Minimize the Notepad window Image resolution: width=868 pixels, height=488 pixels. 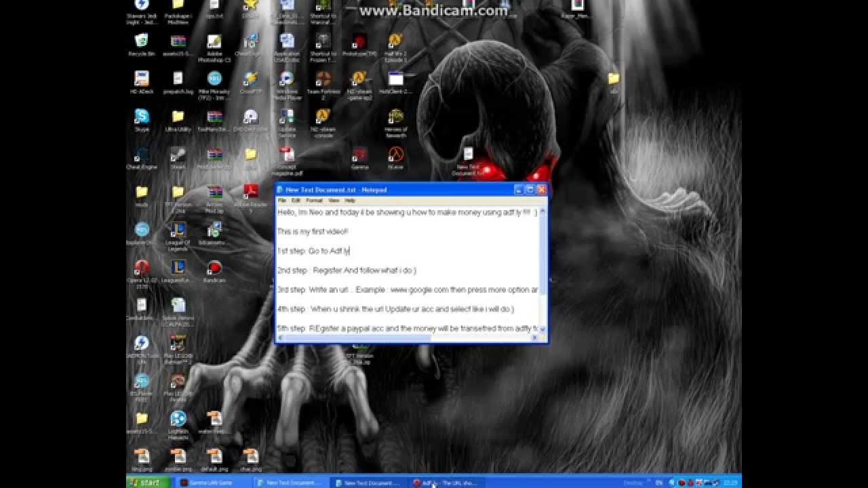(x=519, y=190)
